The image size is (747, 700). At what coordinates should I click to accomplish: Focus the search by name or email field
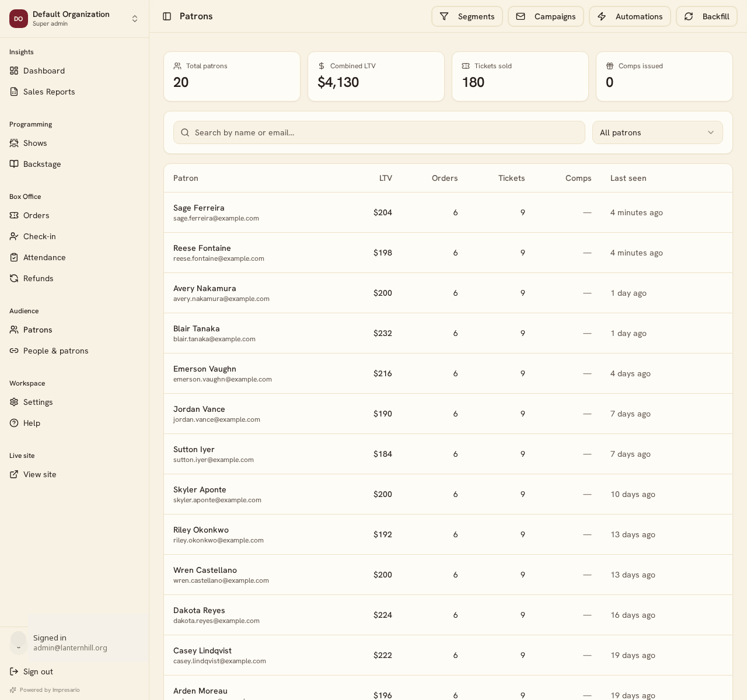tap(379, 132)
